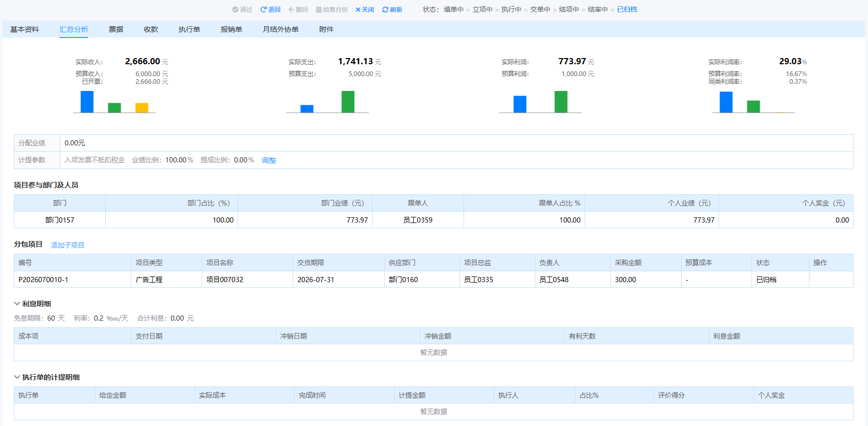Open the 票据 tab

click(116, 29)
